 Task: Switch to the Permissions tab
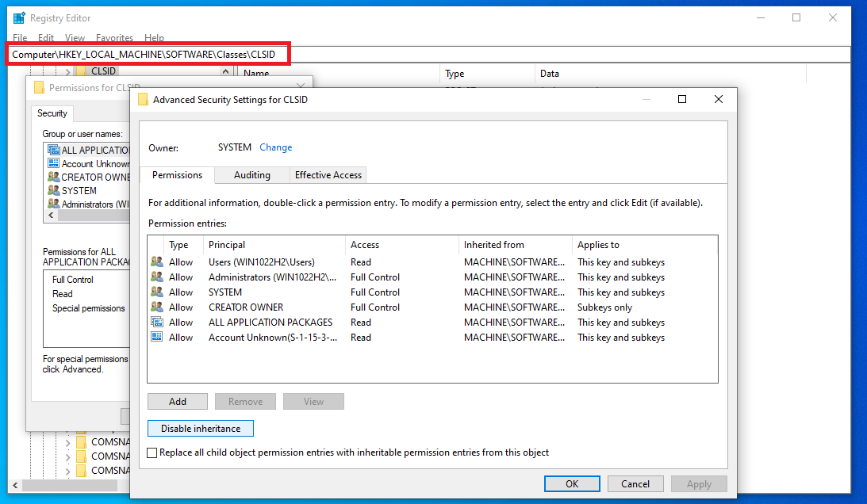(x=178, y=174)
